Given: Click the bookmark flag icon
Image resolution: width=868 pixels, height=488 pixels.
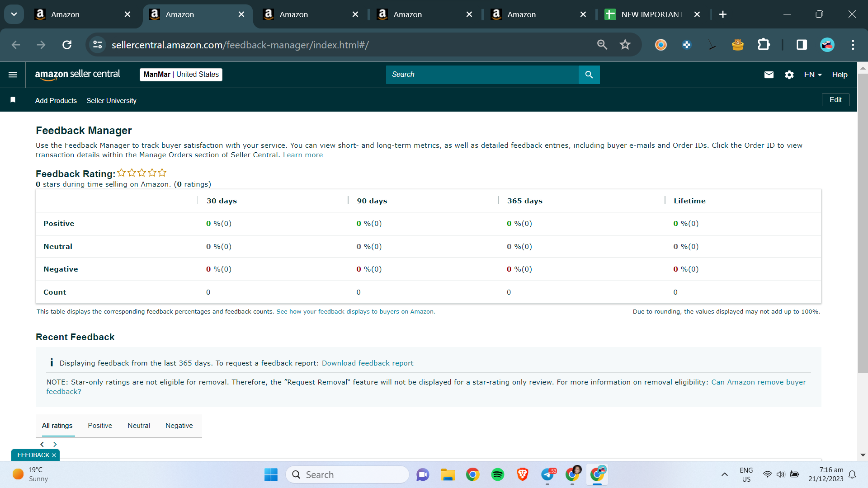Looking at the screenshot, I should [x=13, y=100].
